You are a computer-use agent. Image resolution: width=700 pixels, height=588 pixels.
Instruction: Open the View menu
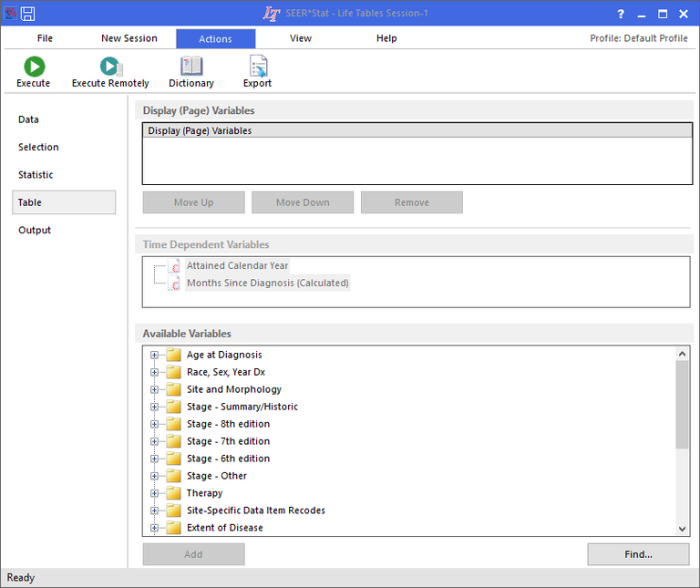pyautogui.click(x=300, y=38)
